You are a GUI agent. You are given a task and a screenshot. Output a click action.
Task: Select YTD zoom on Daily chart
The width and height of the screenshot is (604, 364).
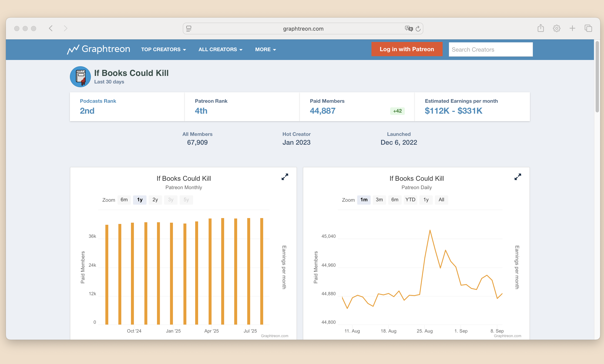(x=410, y=200)
